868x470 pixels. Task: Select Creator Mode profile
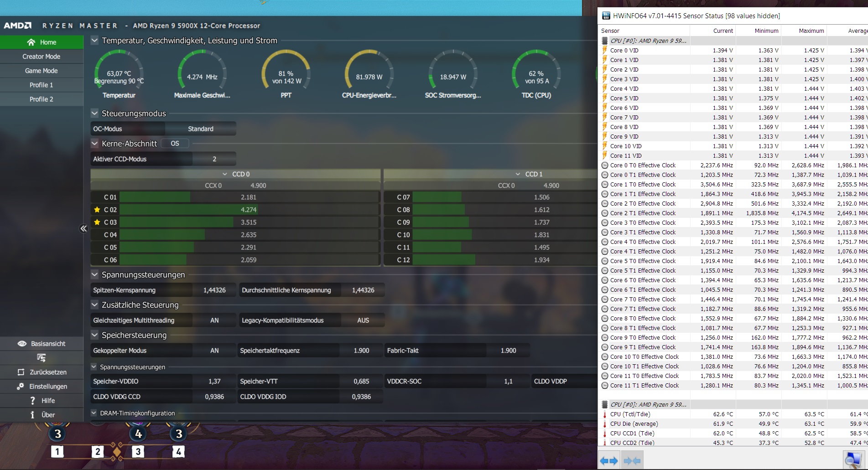(42, 57)
